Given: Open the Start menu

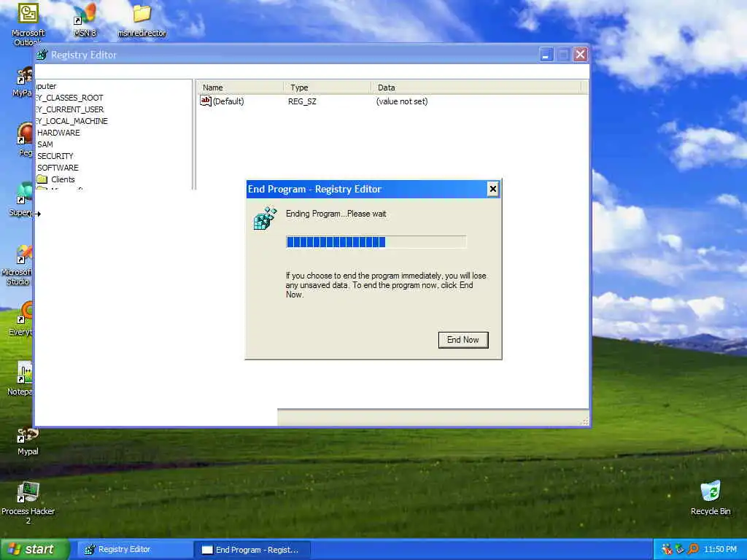Looking at the screenshot, I should (35, 549).
